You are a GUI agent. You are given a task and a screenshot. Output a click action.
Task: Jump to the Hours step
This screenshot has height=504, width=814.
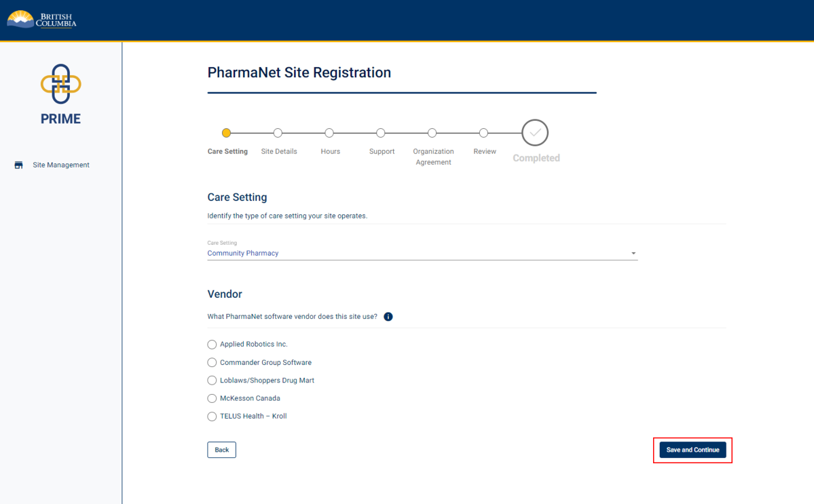point(329,133)
